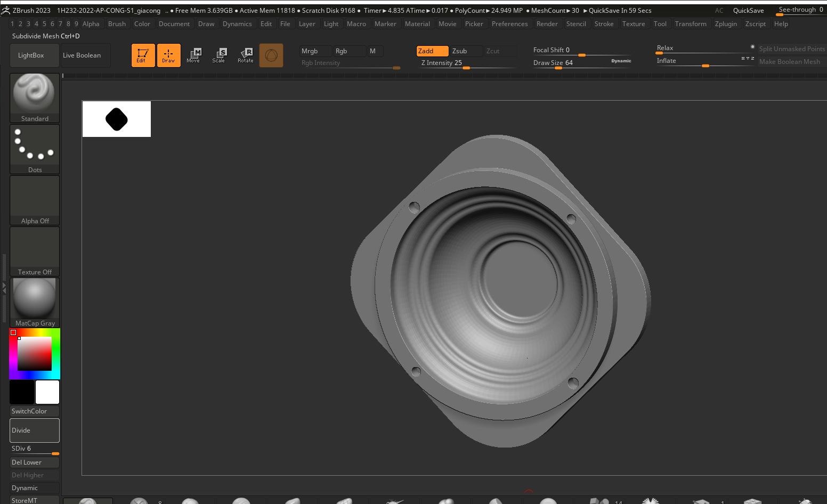
Task: Toggle Zadd sculpting mode
Action: click(432, 51)
